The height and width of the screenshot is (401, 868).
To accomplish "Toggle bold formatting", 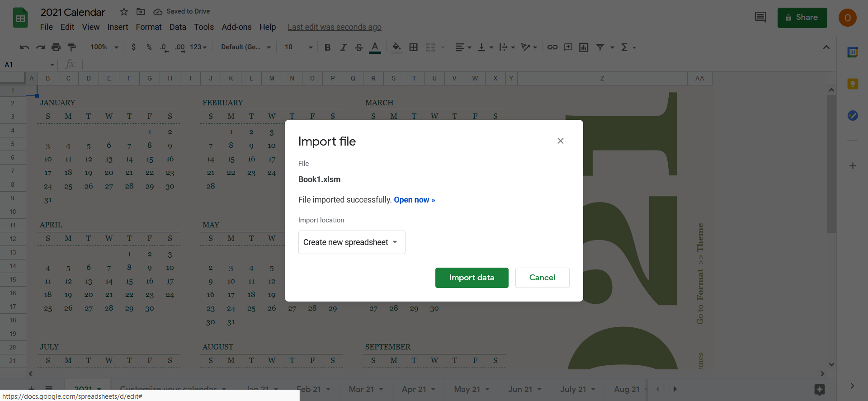I will [328, 47].
